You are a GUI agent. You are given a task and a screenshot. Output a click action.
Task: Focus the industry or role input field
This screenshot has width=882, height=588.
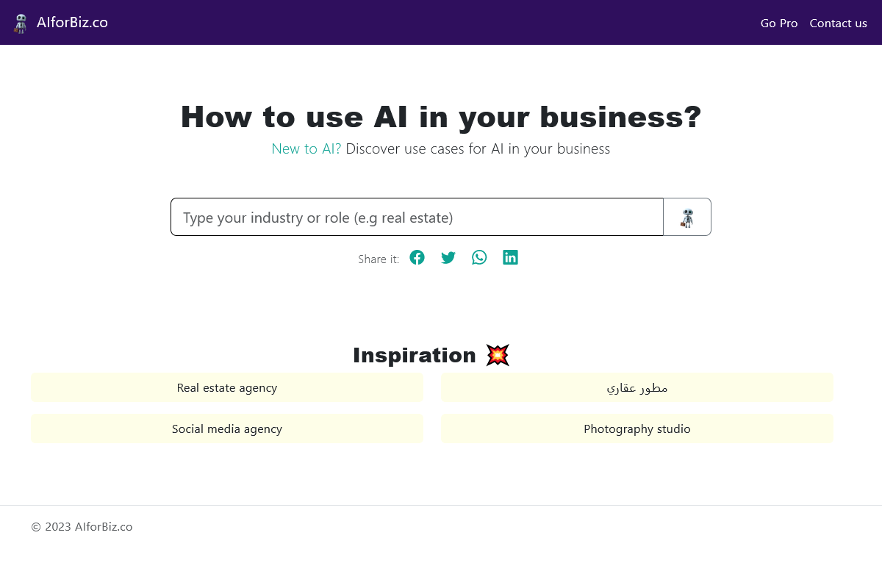[x=417, y=218]
